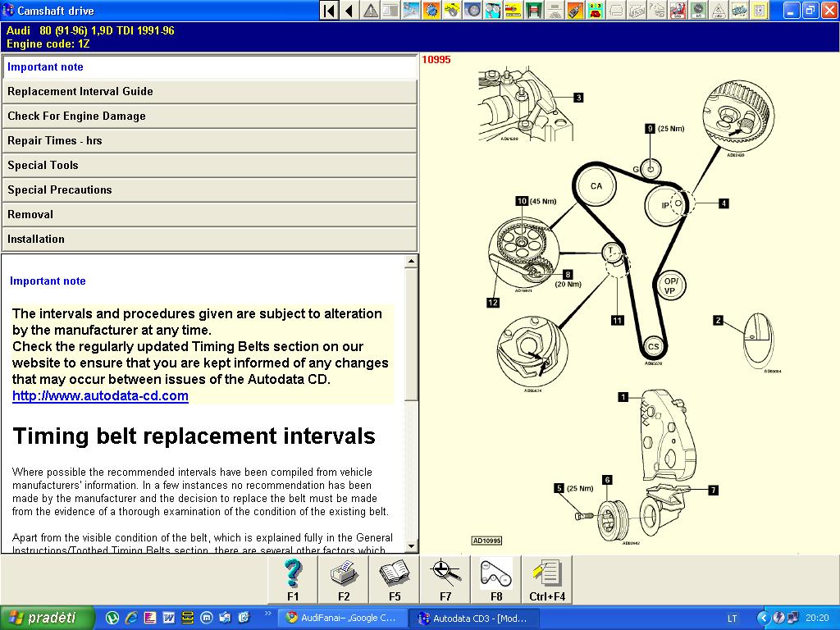This screenshot has height=630, width=840.
Task: Open the Special Tools section
Action: (x=209, y=166)
